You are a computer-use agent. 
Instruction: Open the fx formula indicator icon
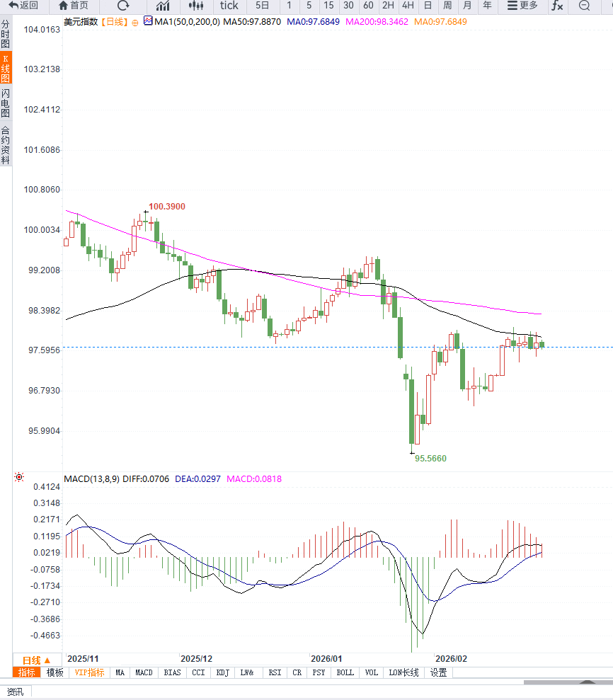pyautogui.click(x=558, y=6)
